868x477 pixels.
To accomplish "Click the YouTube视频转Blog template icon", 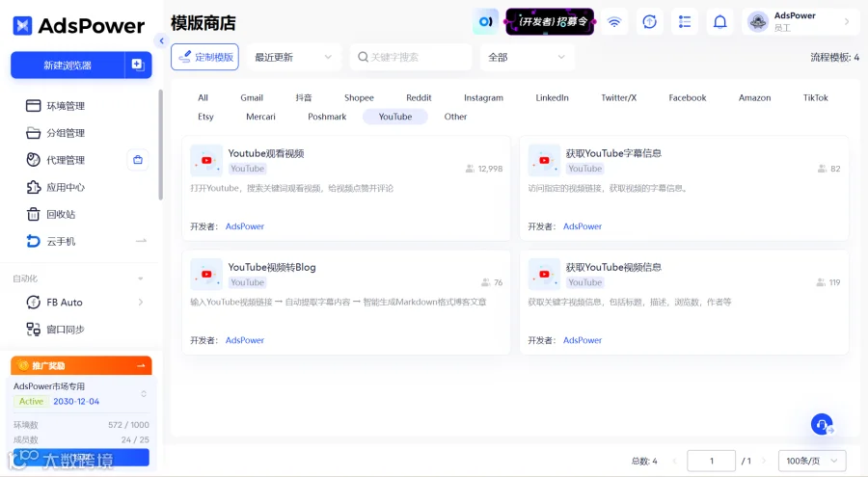I will pyautogui.click(x=206, y=275).
